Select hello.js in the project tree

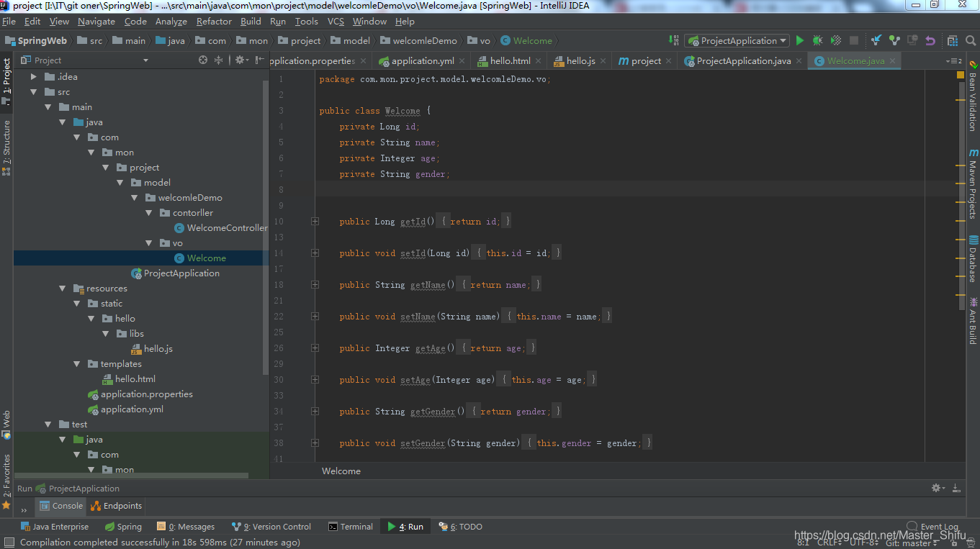(152, 348)
